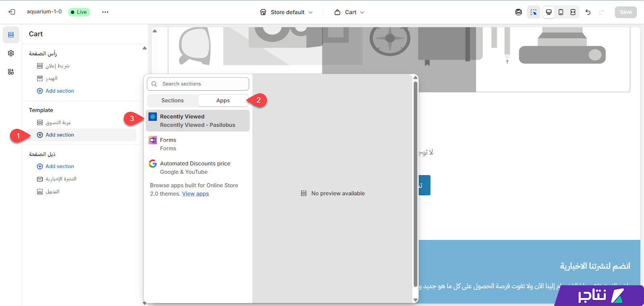Click the sidebar scroll up arrow
Image resolution: width=644 pixels, height=306 pixels.
click(x=144, y=48)
